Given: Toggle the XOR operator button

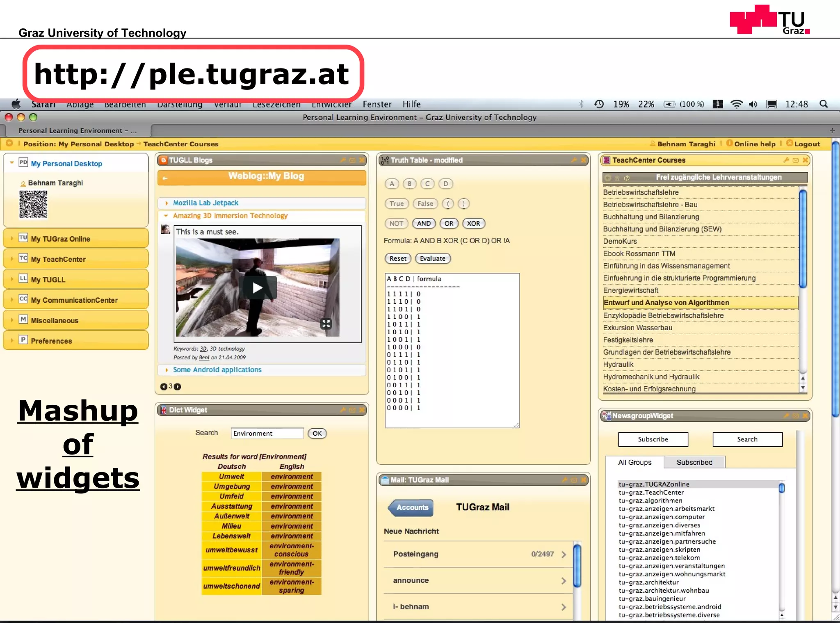Looking at the screenshot, I should point(473,224).
